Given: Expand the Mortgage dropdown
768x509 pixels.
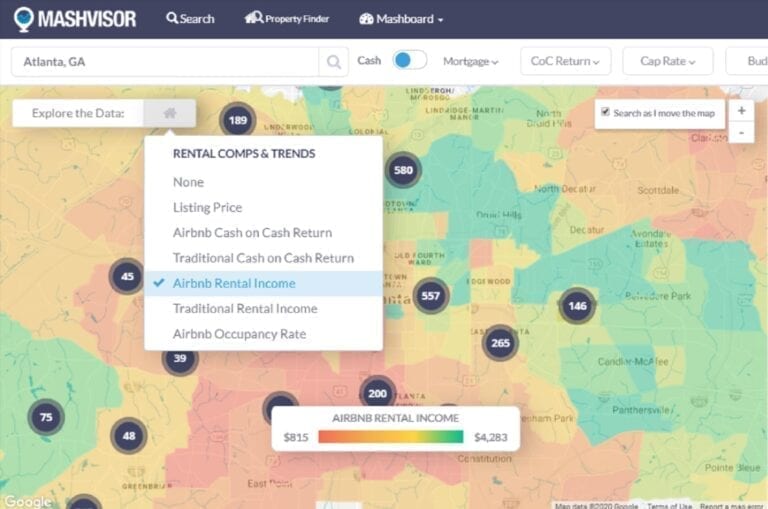Looking at the screenshot, I should [x=470, y=61].
